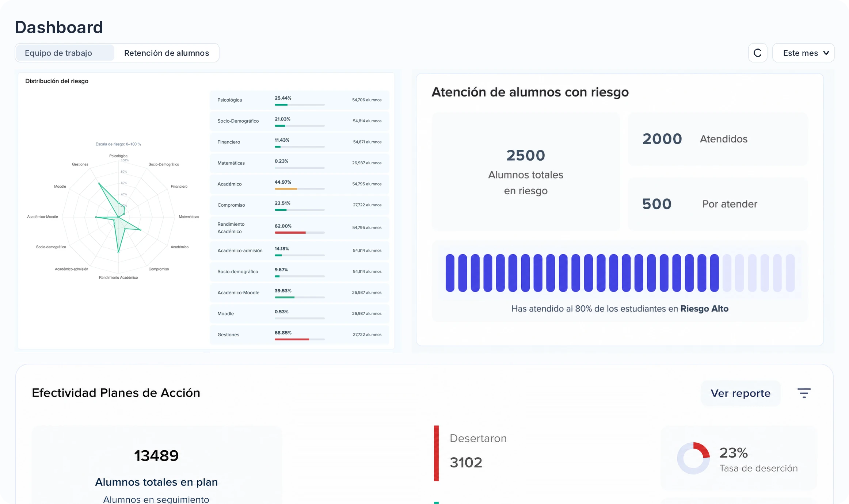Click the 13489 Alumnos totales en plan card

click(157, 465)
